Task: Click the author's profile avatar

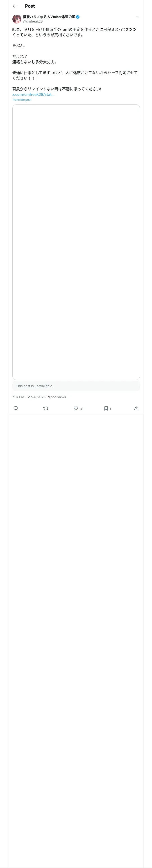Action: 17,19
